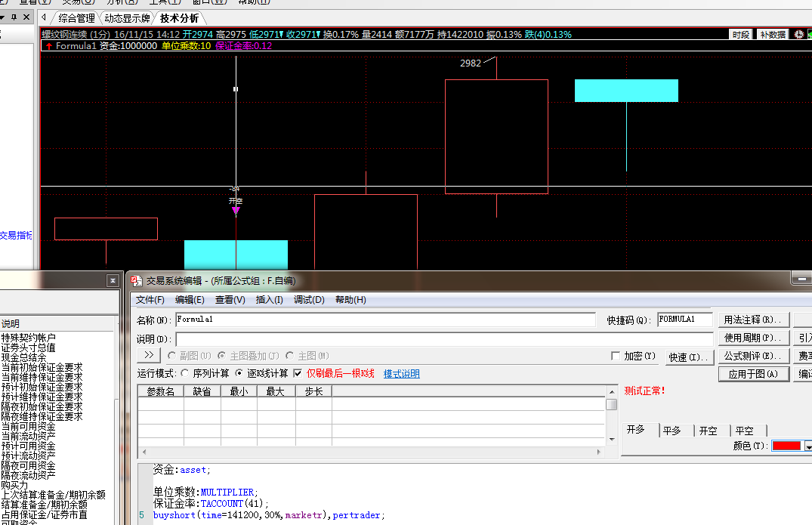812x525 pixels.
Task: Switch to the 平多 tab
Action: pyautogui.click(x=672, y=431)
